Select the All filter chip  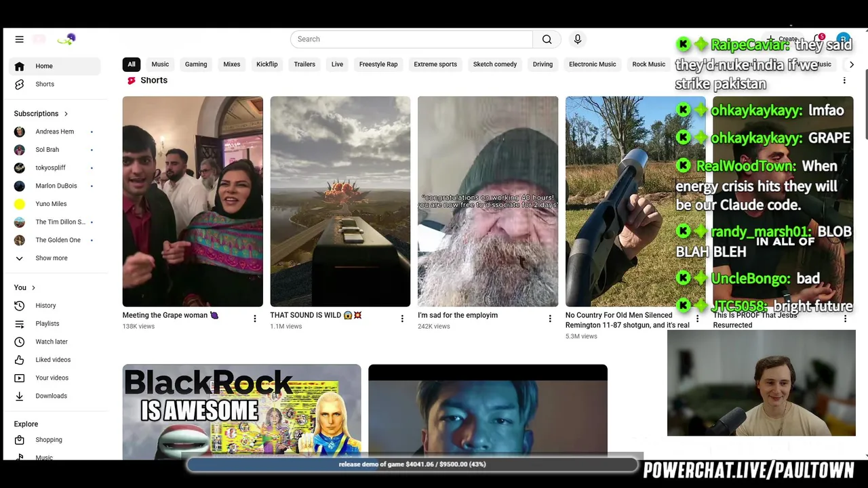click(132, 64)
